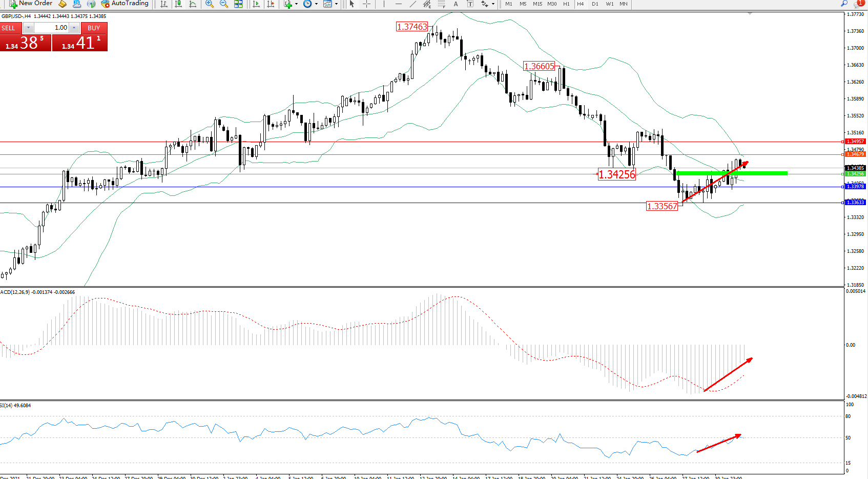868x479 pixels.
Task: Toggle chart auto scroll
Action: (256, 4)
